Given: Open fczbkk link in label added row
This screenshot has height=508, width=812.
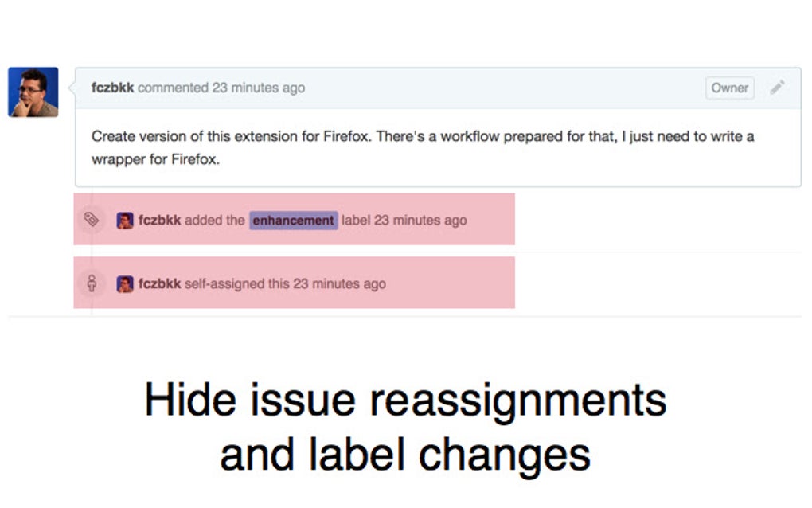Looking at the screenshot, I should click(x=159, y=220).
